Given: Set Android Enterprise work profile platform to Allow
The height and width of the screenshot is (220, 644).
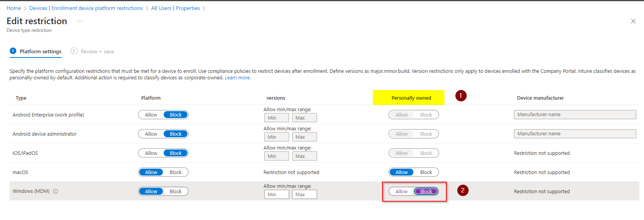Looking at the screenshot, I should click(x=151, y=115).
